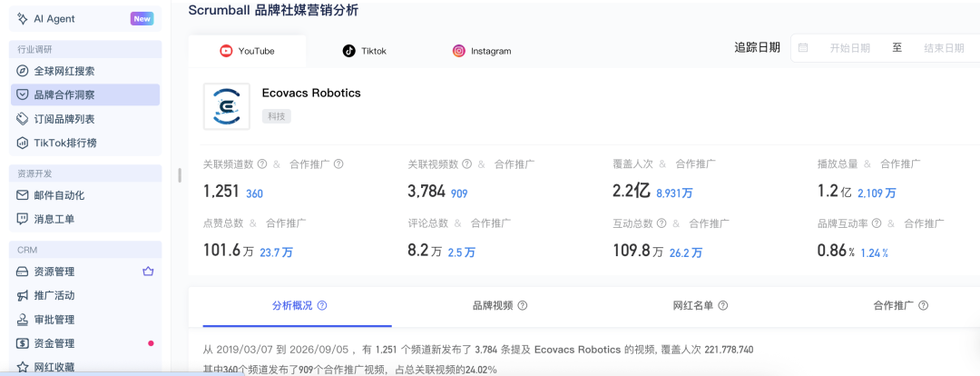This screenshot has width=980, height=376.
Task: Open 资金管理 in the sidebar
Action: pyautogui.click(x=85, y=343)
